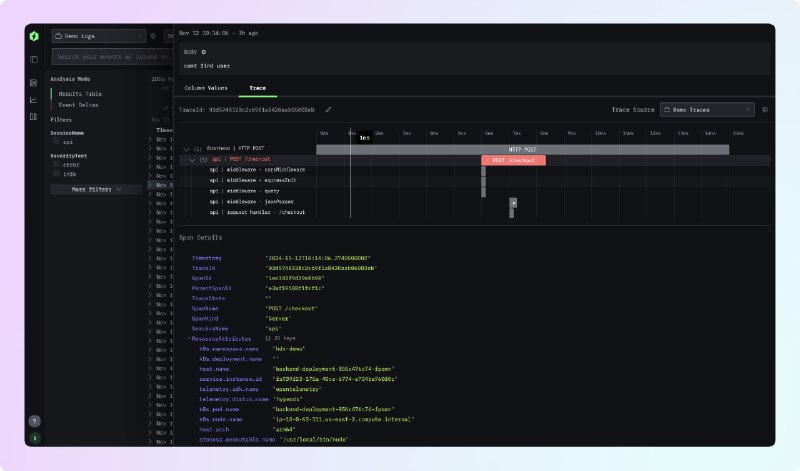The height and width of the screenshot is (471, 800).
Task: Click the edit pencil next to TraceId
Action: pyautogui.click(x=328, y=109)
